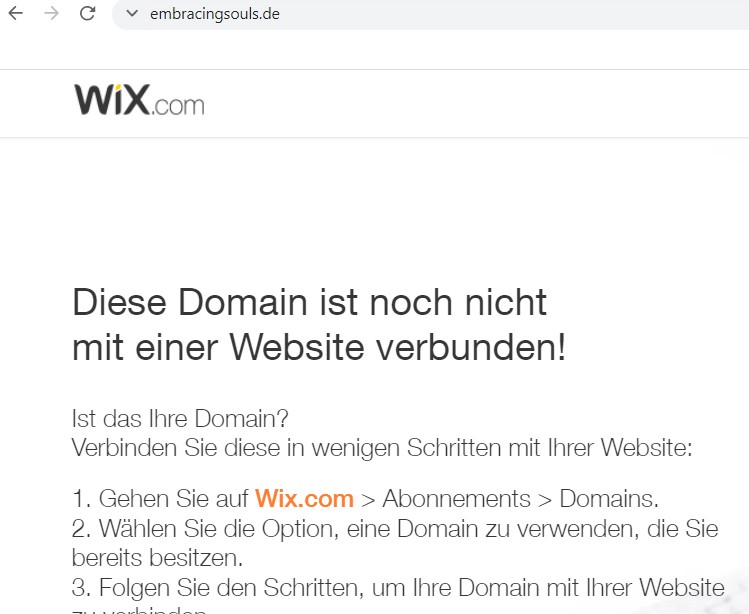This screenshot has width=749, height=614.
Task: Click the word 'Website' in the large heading
Action: tap(297, 347)
